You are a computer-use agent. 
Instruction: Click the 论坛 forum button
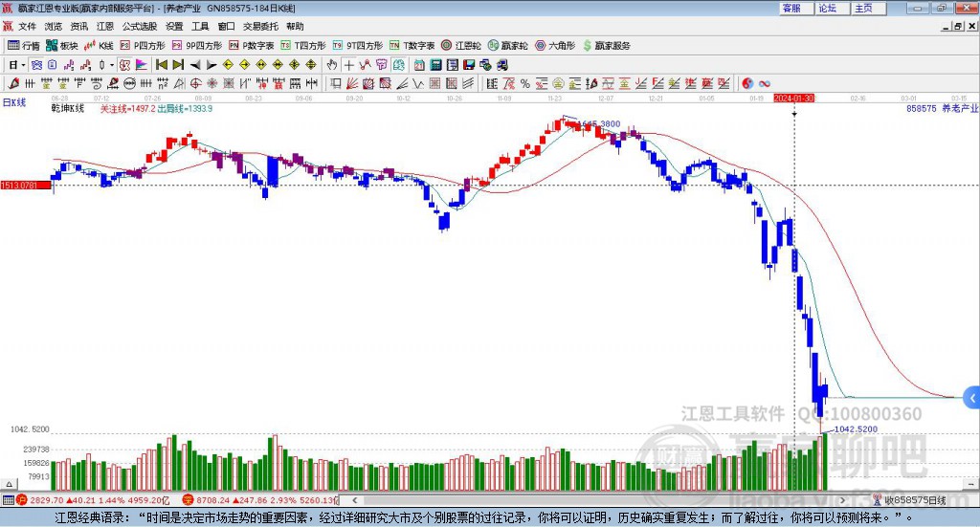[x=834, y=8]
